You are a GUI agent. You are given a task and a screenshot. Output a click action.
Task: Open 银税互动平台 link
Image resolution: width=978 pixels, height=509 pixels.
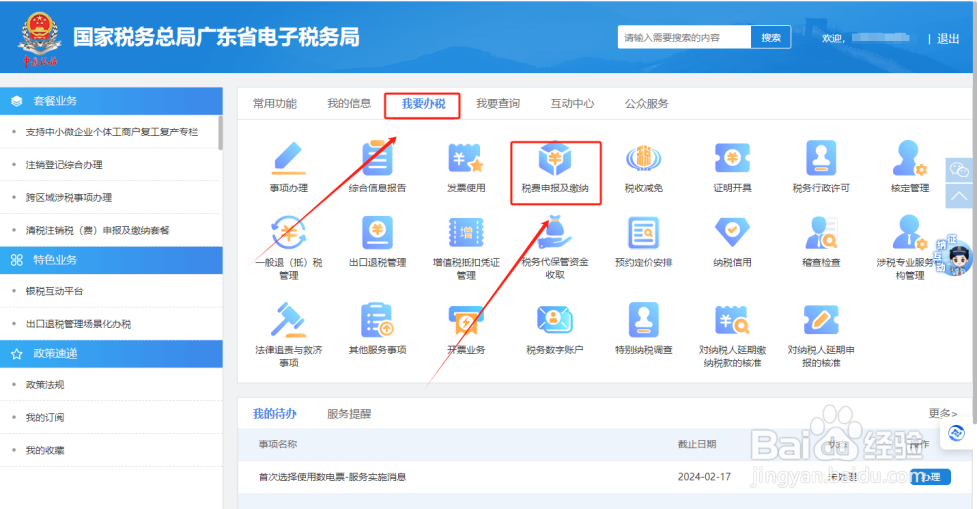point(54,291)
